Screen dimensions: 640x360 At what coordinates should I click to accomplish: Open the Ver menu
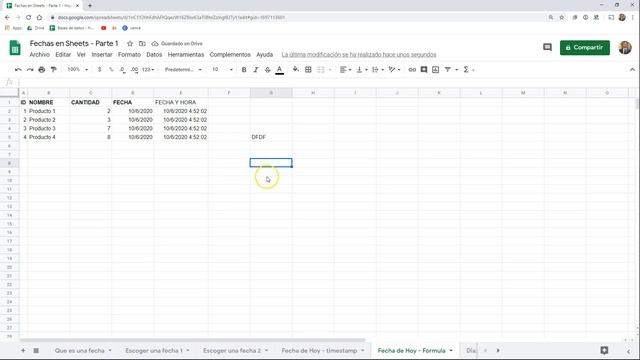point(81,55)
